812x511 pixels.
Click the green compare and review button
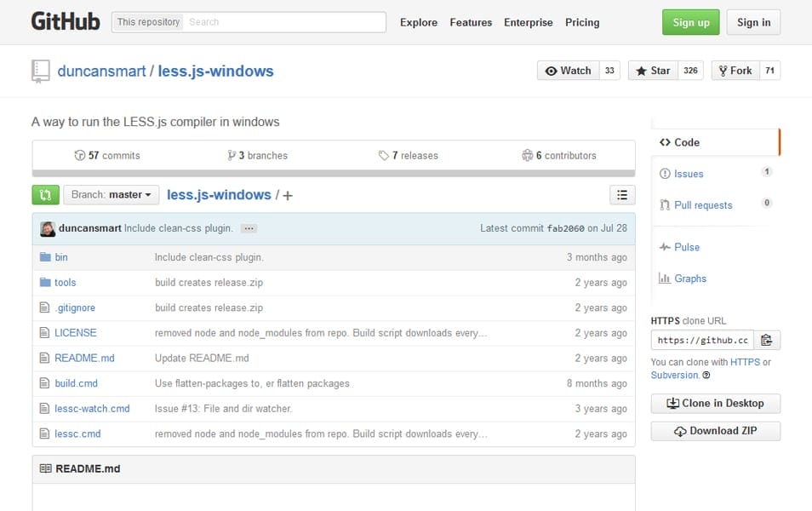point(46,195)
